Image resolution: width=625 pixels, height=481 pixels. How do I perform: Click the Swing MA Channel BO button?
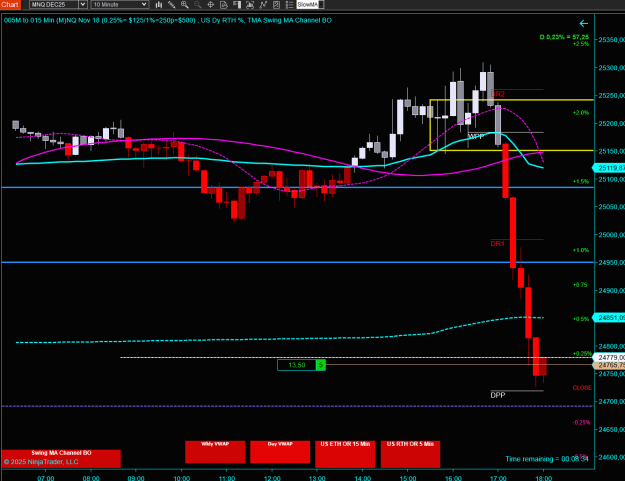click(x=61, y=458)
